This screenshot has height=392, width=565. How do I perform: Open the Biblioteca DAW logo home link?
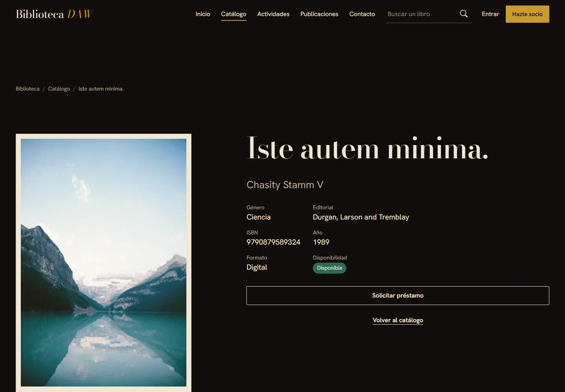pos(54,14)
